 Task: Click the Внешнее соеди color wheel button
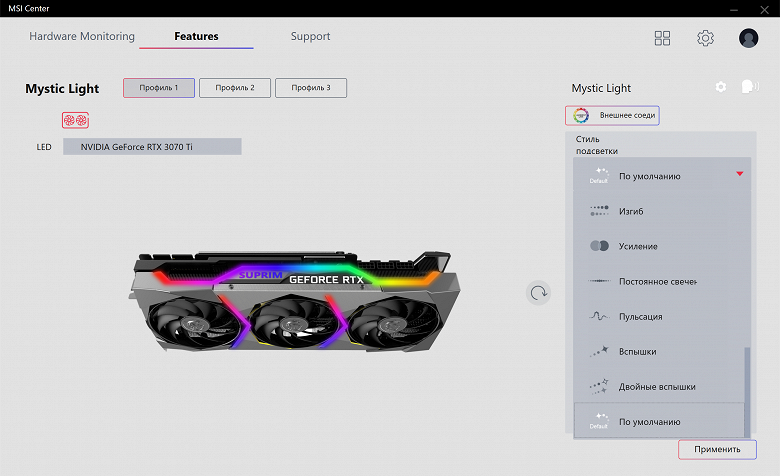click(612, 115)
